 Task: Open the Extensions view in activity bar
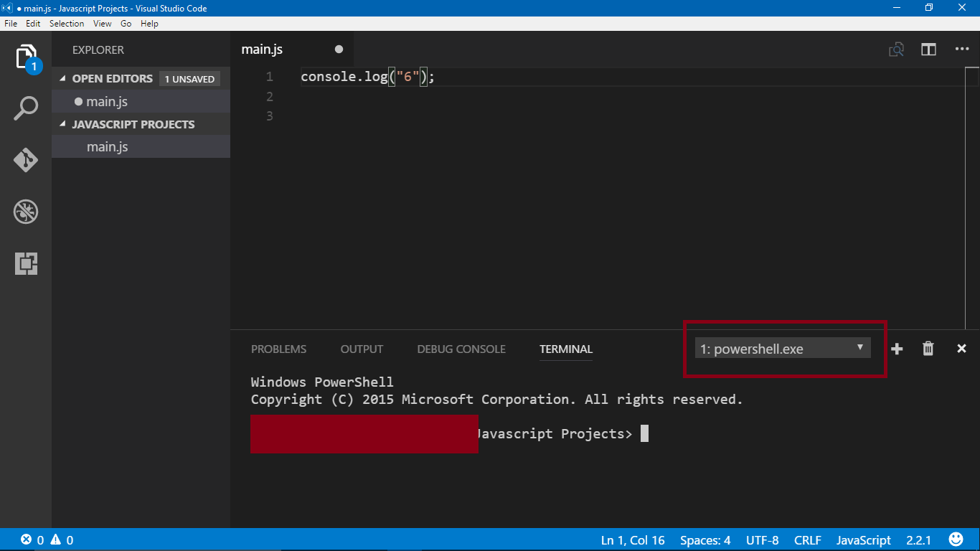pyautogui.click(x=26, y=263)
